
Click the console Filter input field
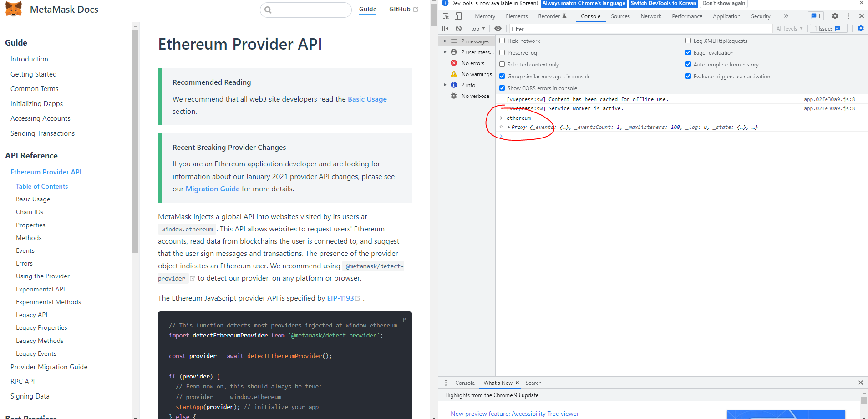(640, 29)
